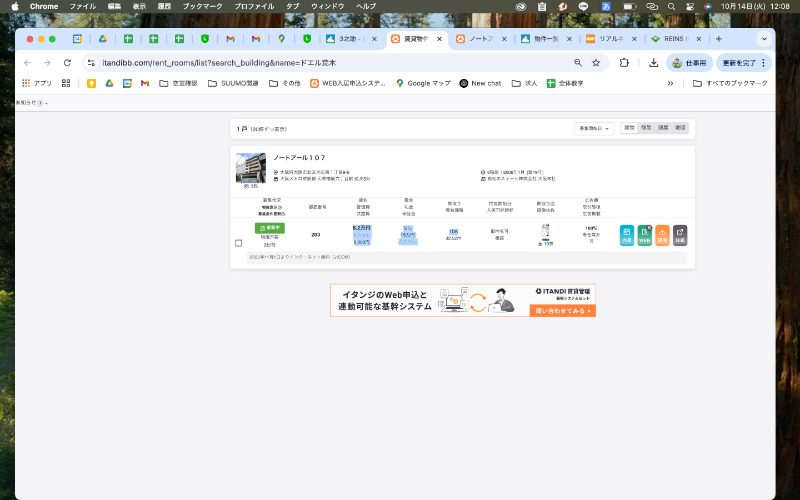Viewport: 800px width, 500px height.
Task: Tick the checkbox for room 203
Action: [x=238, y=243]
